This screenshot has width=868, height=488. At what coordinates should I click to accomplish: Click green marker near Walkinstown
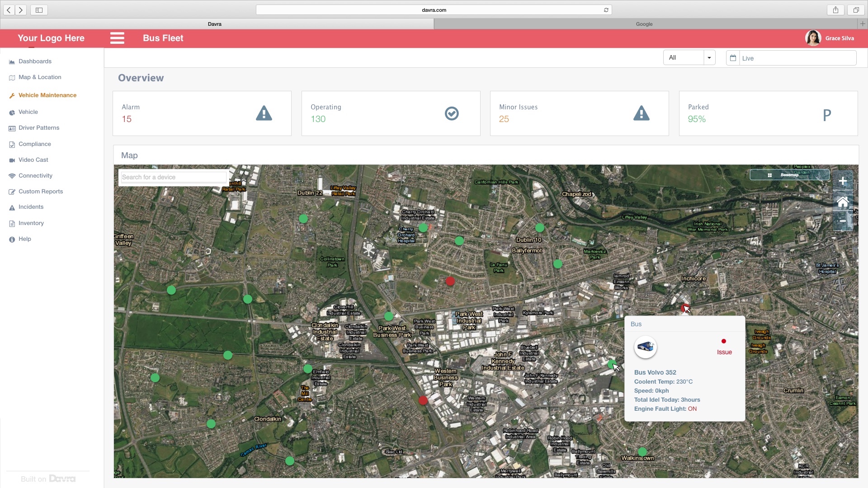[x=642, y=451]
